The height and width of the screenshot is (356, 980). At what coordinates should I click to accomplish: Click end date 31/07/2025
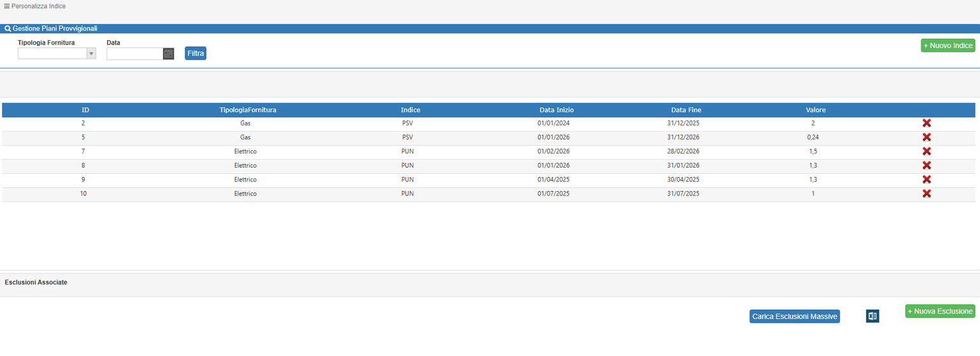click(683, 194)
